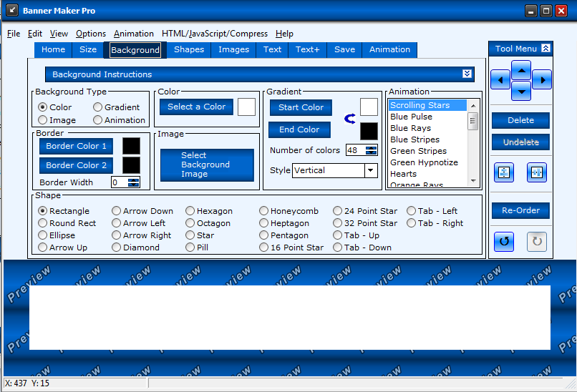Click the End Color button
The width and height of the screenshot is (577, 392).
click(x=299, y=129)
